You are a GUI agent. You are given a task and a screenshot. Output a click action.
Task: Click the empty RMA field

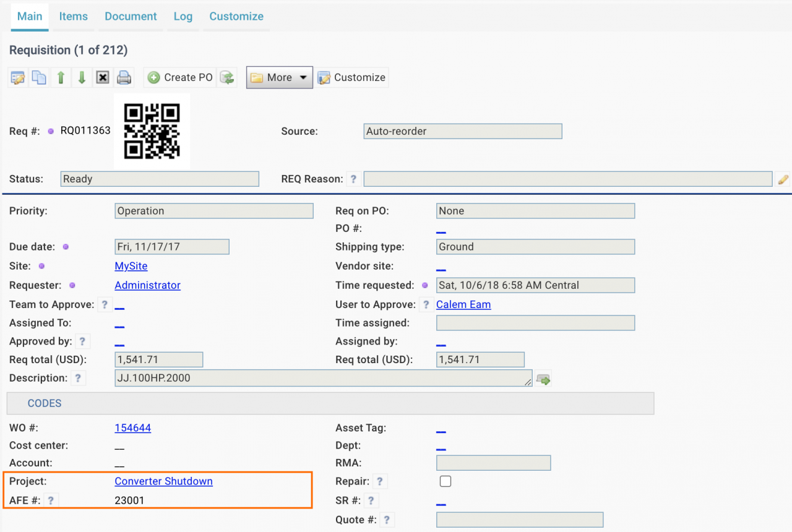[494, 463]
